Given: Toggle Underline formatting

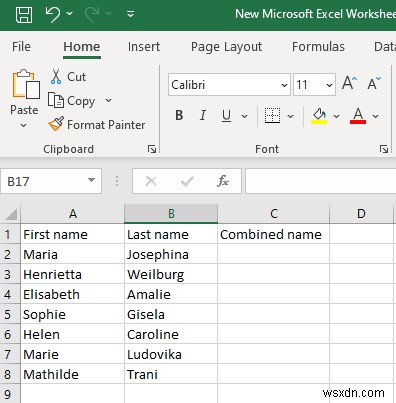Looking at the screenshot, I should (x=226, y=116).
